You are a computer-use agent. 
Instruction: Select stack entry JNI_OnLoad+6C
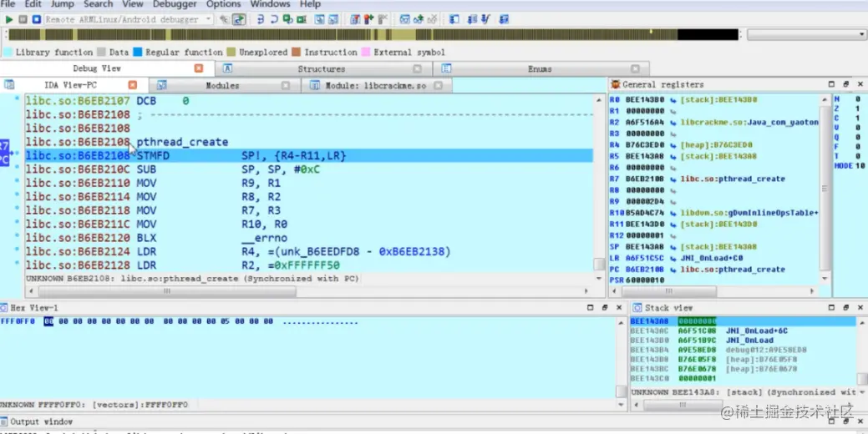(757, 331)
